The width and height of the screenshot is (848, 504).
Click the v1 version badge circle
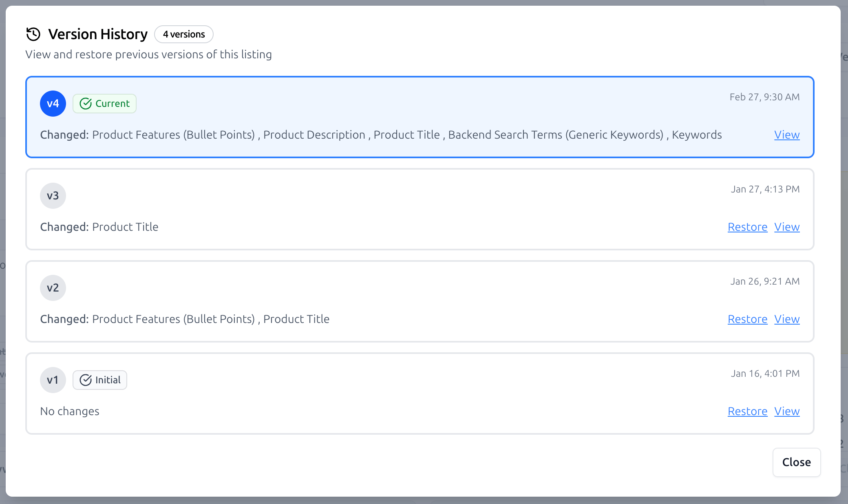click(53, 380)
